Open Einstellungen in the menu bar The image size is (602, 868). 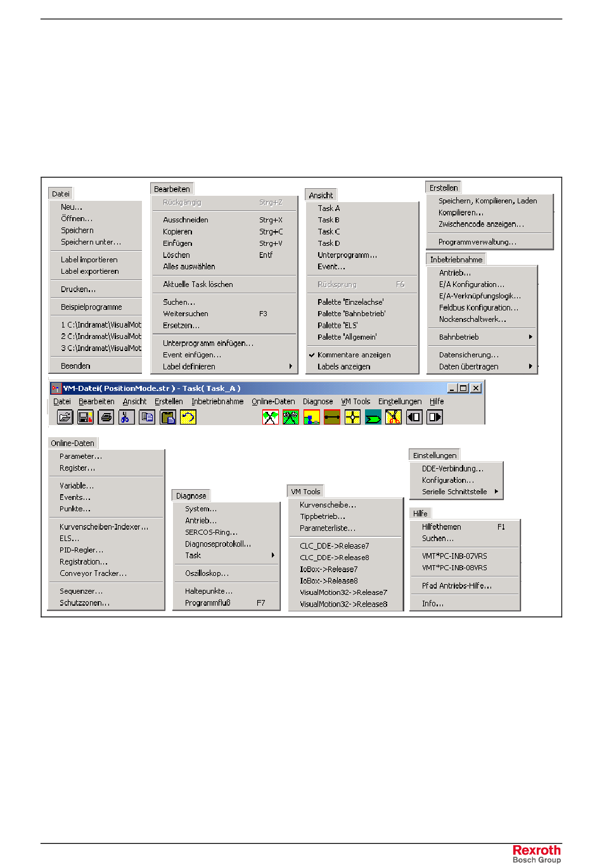coord(400,402)
